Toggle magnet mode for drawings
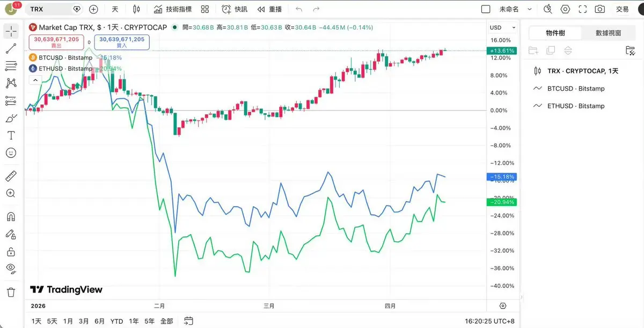 (11, 217)
